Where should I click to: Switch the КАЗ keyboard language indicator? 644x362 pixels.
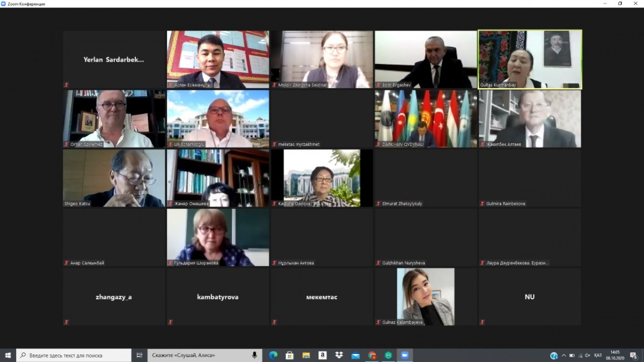[x=598, y=355]
